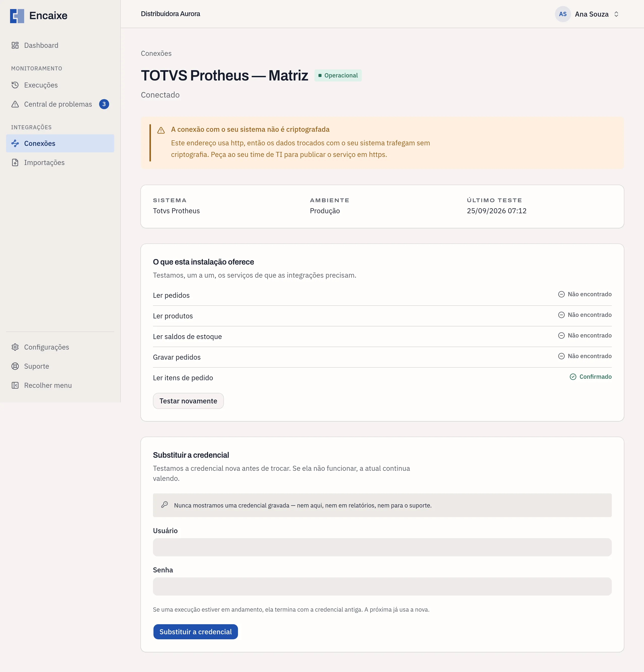Click the O que esta instalação oferece heading
This screenshot has width=644, height=672.
pos(203,262)
